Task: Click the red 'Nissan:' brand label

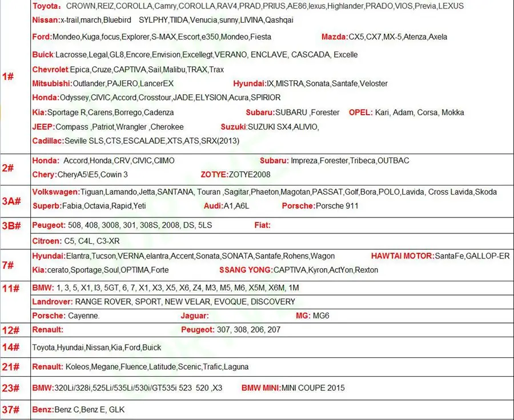Action: (46, 20)
